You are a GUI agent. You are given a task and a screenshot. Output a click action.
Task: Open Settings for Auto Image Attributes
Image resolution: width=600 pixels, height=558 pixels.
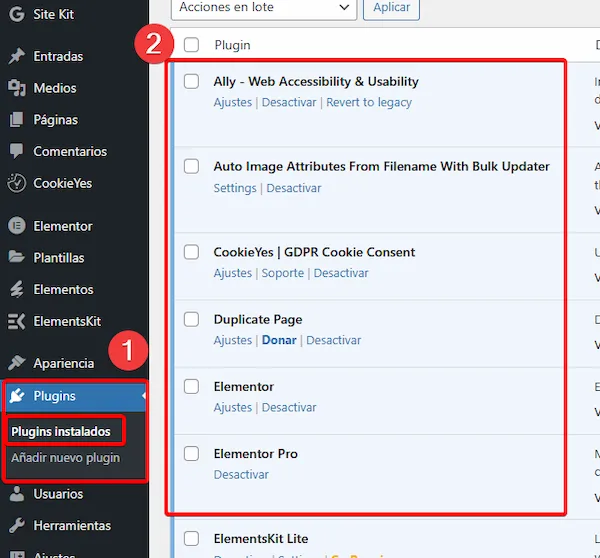pyautogui.click(x=235, y=188)
